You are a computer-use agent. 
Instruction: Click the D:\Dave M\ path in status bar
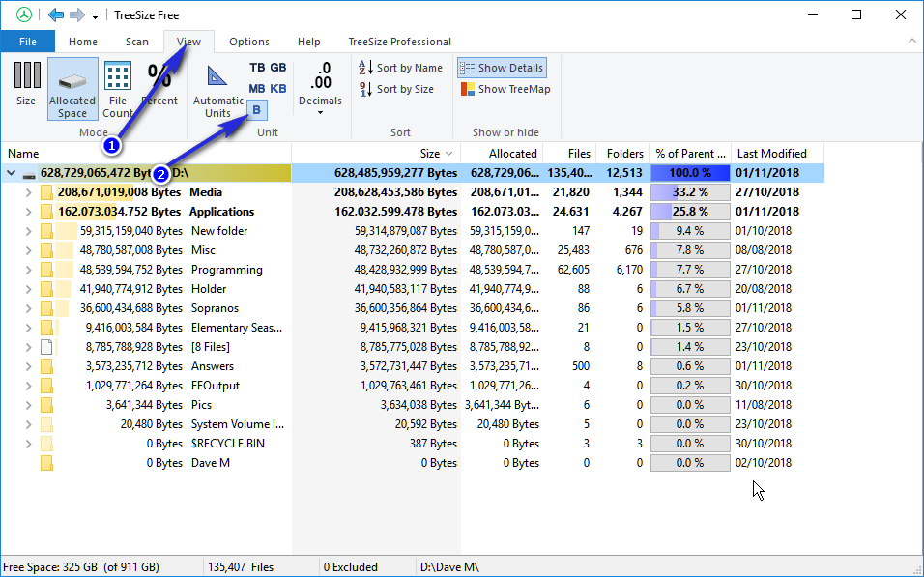(x=449, y=567)
